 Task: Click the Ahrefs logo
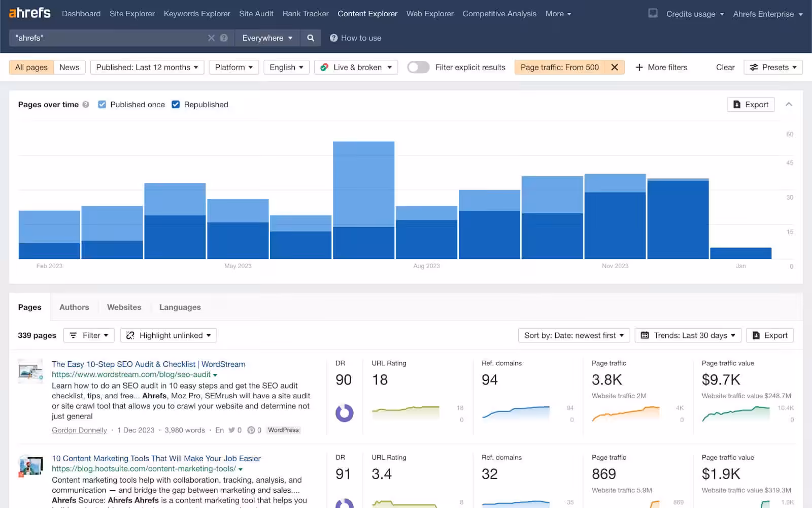30,13
